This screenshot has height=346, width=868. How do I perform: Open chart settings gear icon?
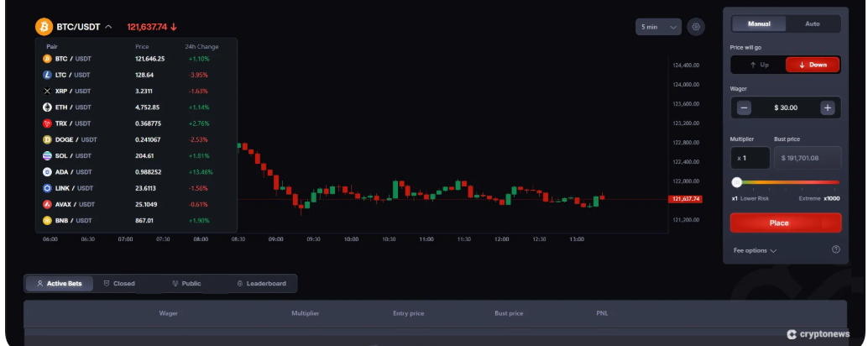[696, 27]
